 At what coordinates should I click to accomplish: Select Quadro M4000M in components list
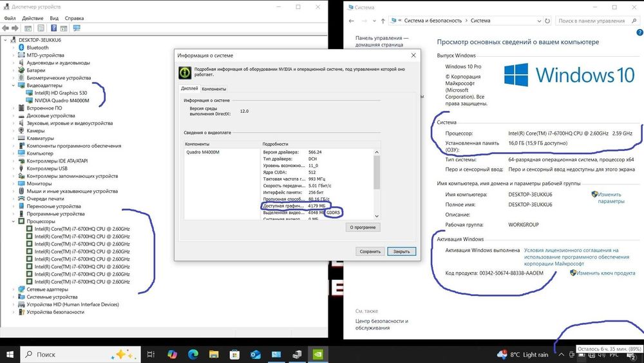click(x=203, y=152)
